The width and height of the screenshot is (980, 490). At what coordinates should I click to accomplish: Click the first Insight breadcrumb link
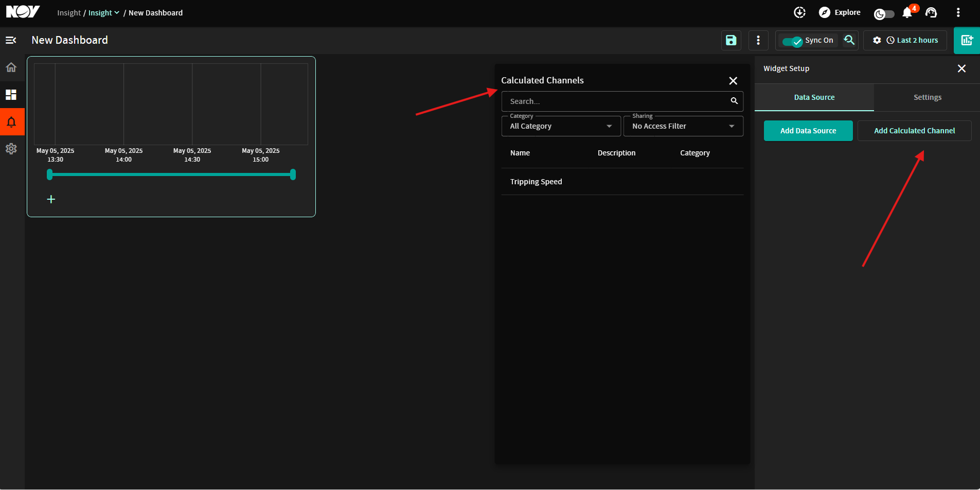tap(69, 13)
